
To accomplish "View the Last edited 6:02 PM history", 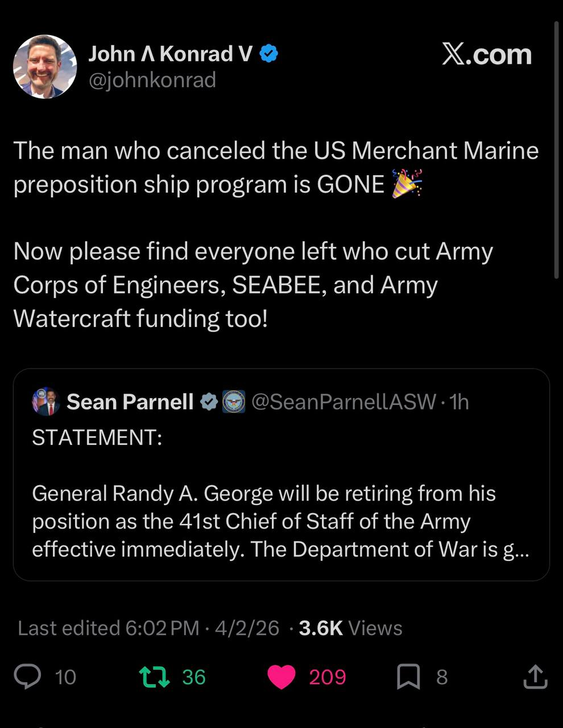I will point(109,628).
